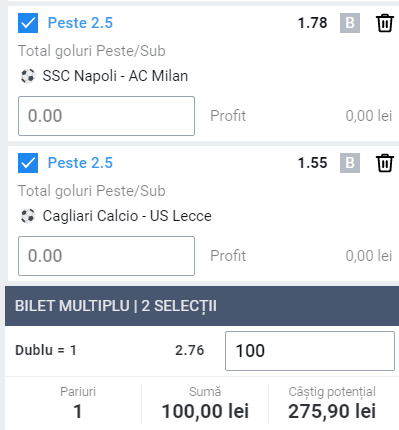Image resolution: width=399 pixels, height=430 pixels.
Task: Uncheck the Napoli - Milan Peste 2.5 selection
Action: click(28, 23)
